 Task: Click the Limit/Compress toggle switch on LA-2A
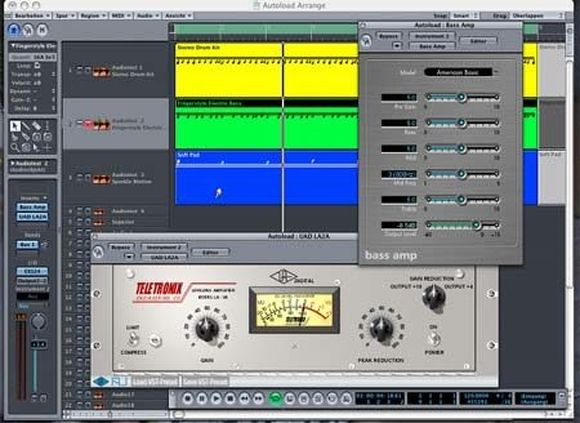pos(134,339)
